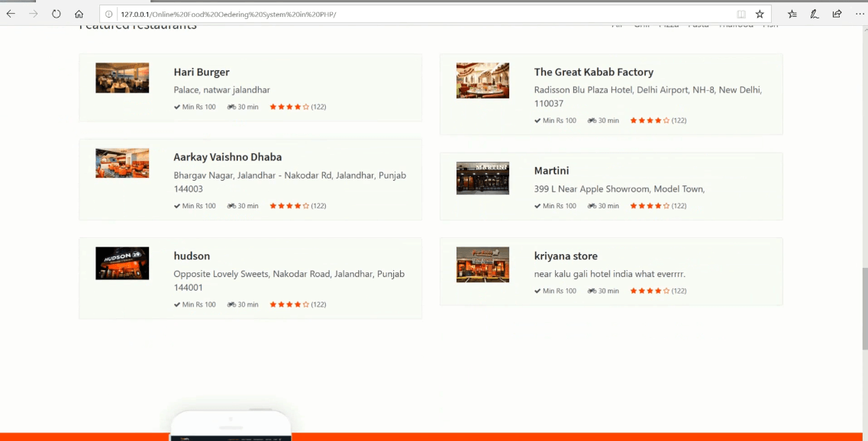Open The Great Kabab Factory link
Screen dimensions: 868x441
pyautogui.click(x=593, y=72)
